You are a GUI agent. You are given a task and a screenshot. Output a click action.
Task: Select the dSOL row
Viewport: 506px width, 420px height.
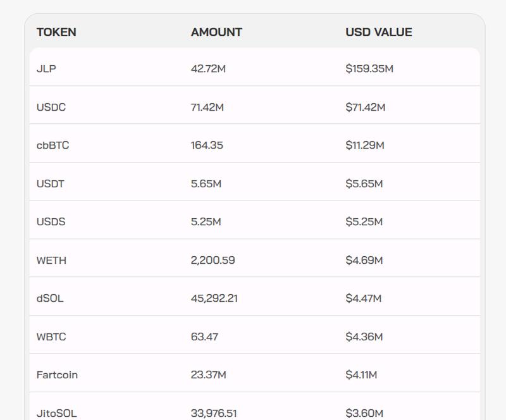(x=49, y=298)
